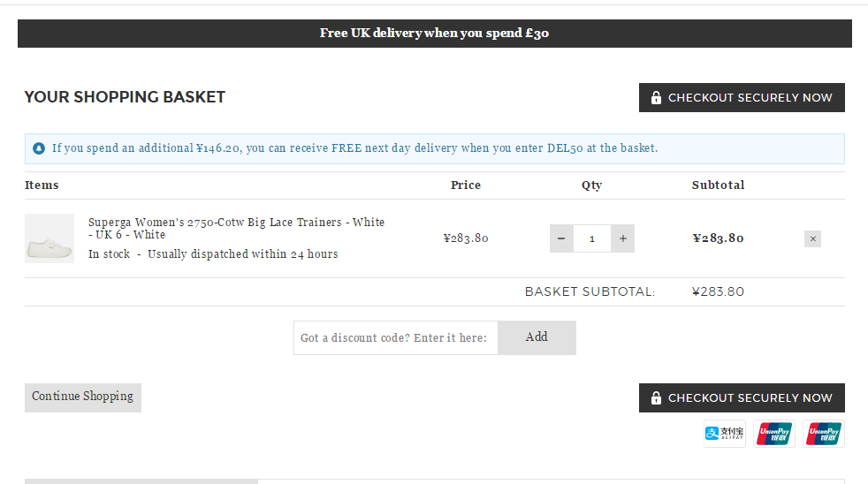Click bottom Checkout Securely Now button

[742, 398]
